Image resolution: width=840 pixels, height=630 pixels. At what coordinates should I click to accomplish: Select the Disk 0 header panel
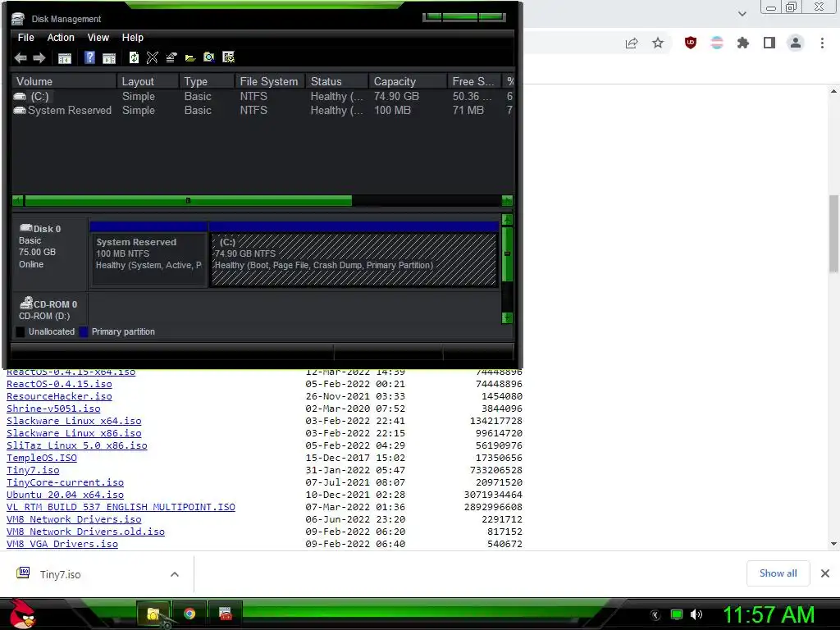(x=50, y=253)
